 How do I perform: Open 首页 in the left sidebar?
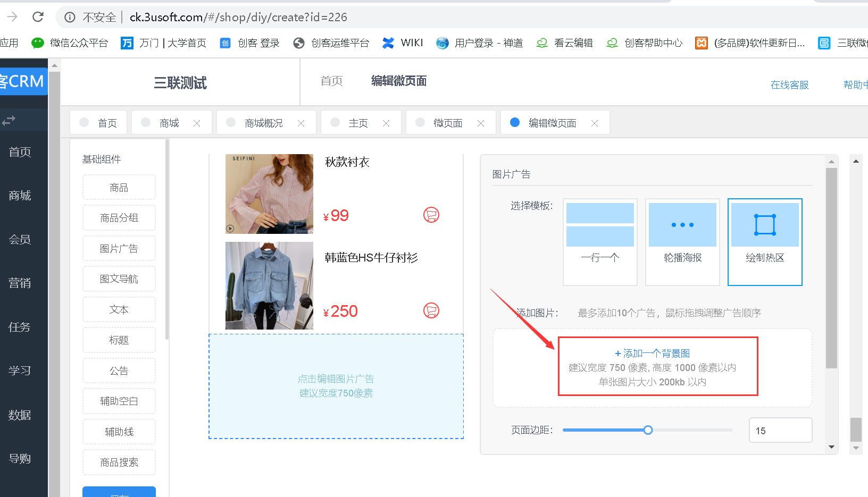[20, 152]
